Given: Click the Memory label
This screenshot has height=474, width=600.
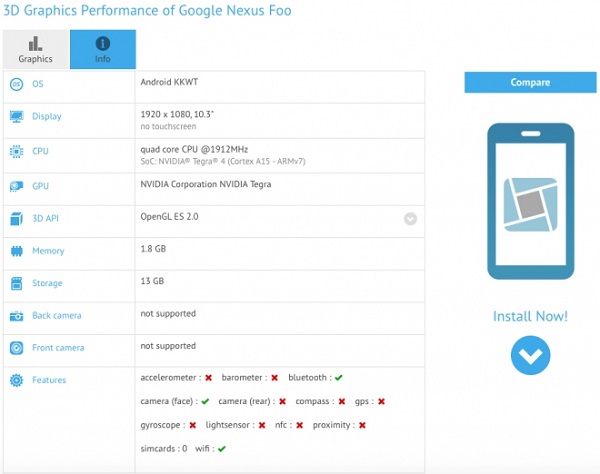Looking at the screenshot, I should click(48, 251).
